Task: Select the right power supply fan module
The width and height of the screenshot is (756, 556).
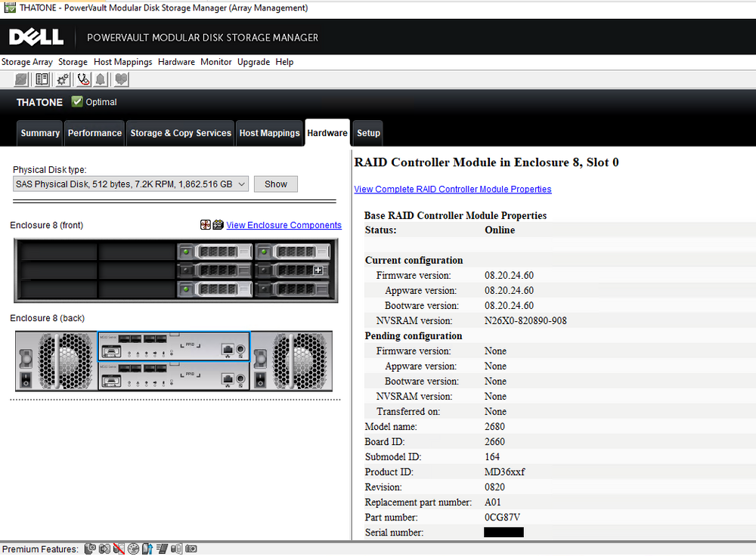Action: coord(292,361)
